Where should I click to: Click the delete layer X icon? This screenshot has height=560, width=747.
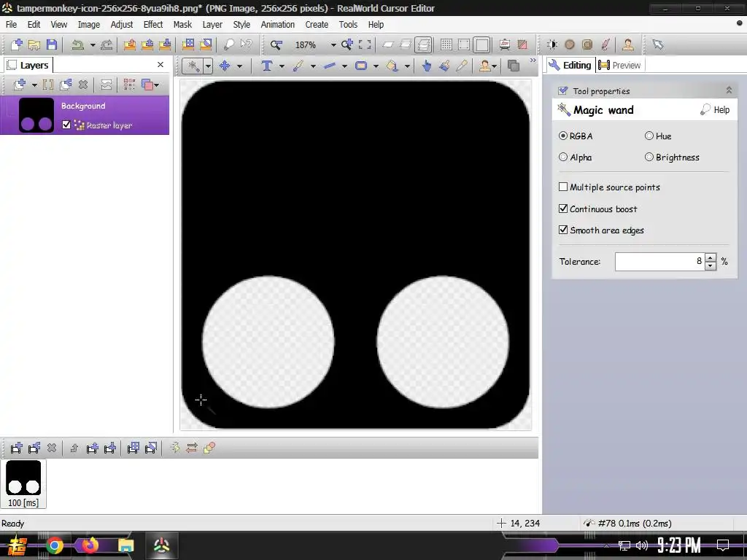(x=83, y=85)
